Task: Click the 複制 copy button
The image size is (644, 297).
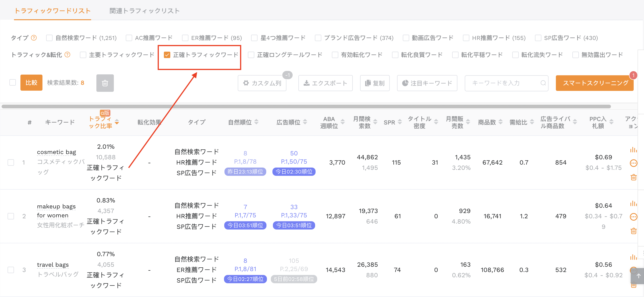Action: point(375,83)
